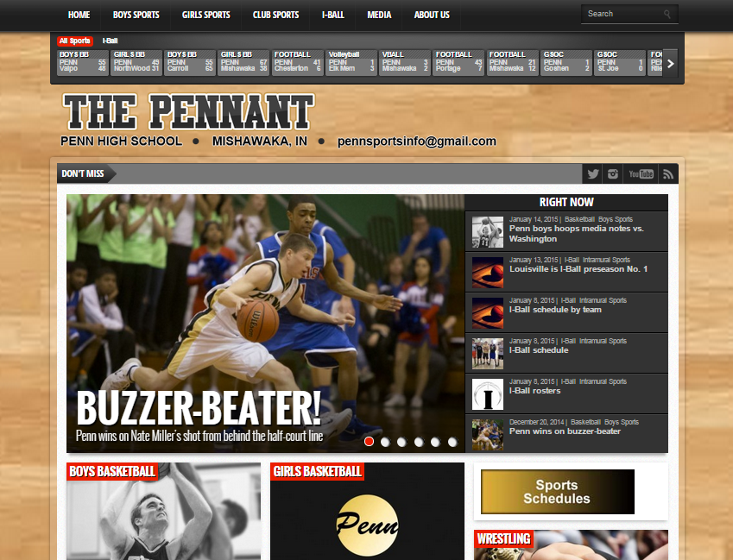Open the YouTube channel icon
This screenshot has height=560, width=733.
pos(641,173)
